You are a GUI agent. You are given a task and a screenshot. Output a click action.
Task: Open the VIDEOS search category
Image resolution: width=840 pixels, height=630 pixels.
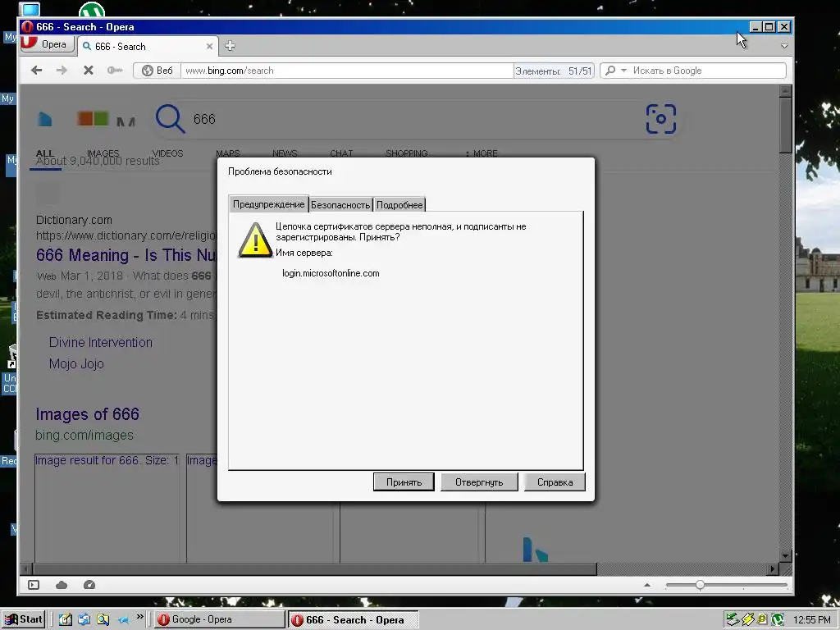pyautogui.click(x=167, y=153)
